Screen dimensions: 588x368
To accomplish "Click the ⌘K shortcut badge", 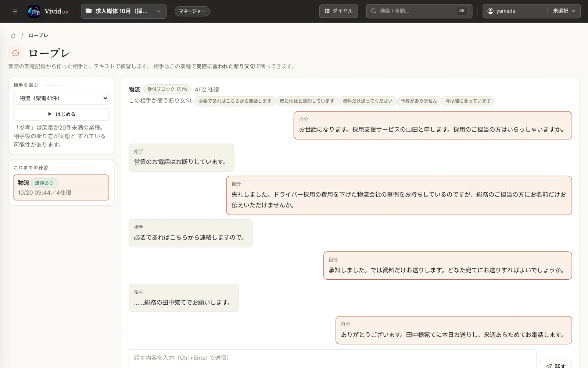I will (x=462, y=11).
